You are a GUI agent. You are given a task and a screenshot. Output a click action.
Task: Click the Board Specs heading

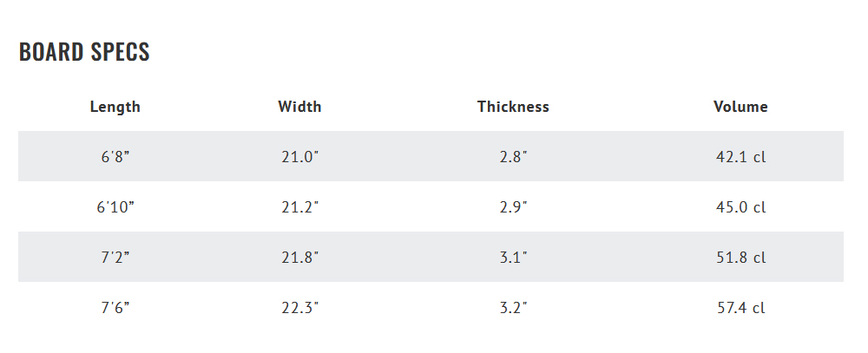[x=84, y=51]
